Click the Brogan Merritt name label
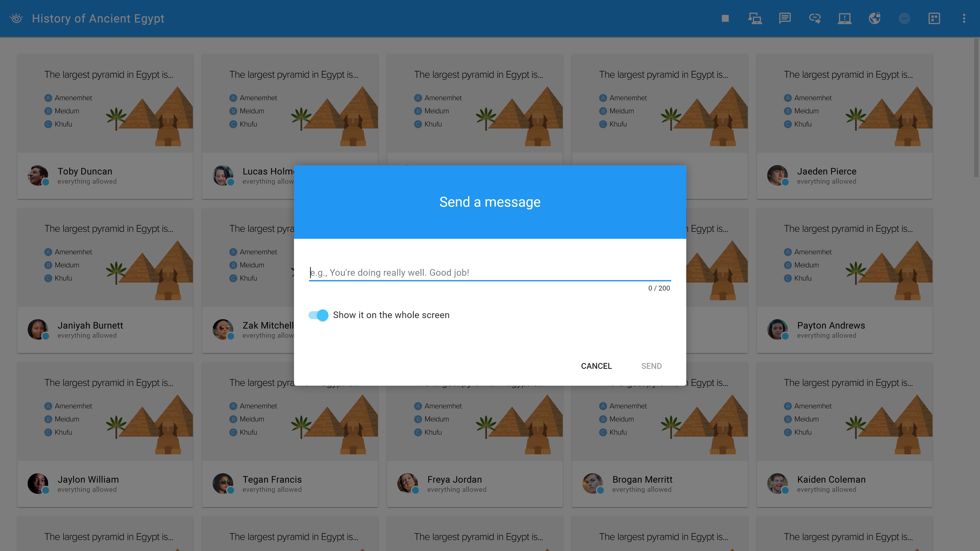 pos(642,479)
